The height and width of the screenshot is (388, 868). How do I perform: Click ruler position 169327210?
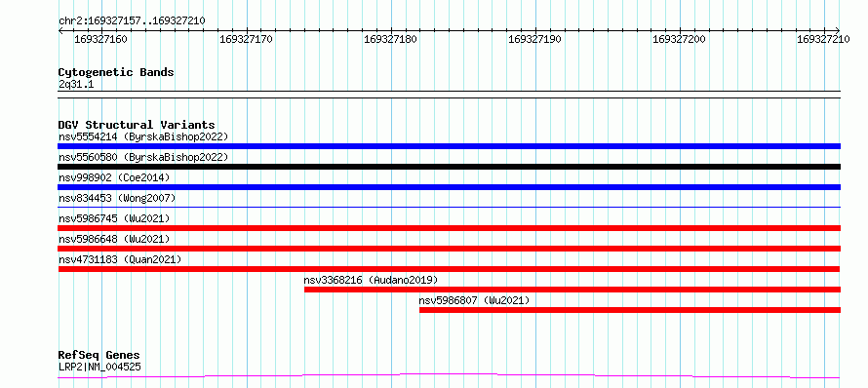pyautogui.click(x=824, y=39)
